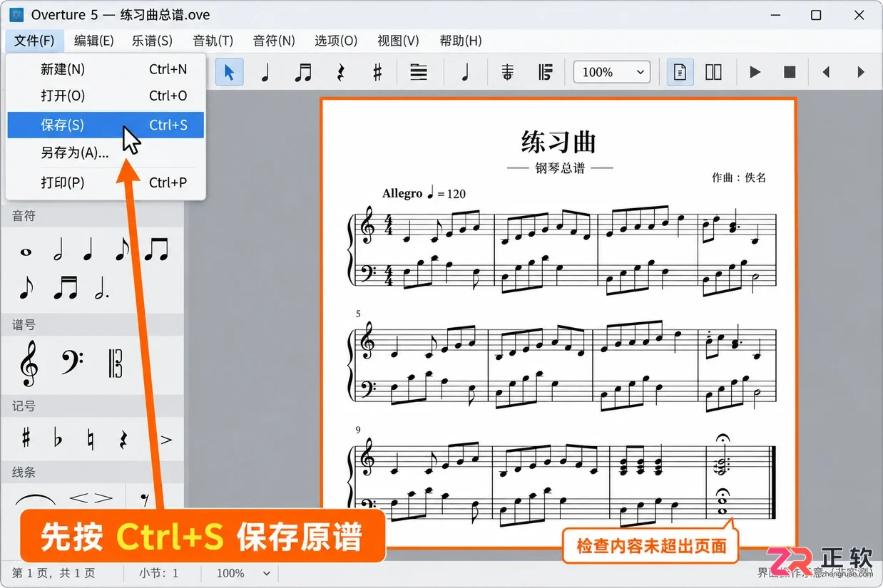Choose 打印(P) from the file menu
This screenshot has height=588, width=883.
point(106,182)
